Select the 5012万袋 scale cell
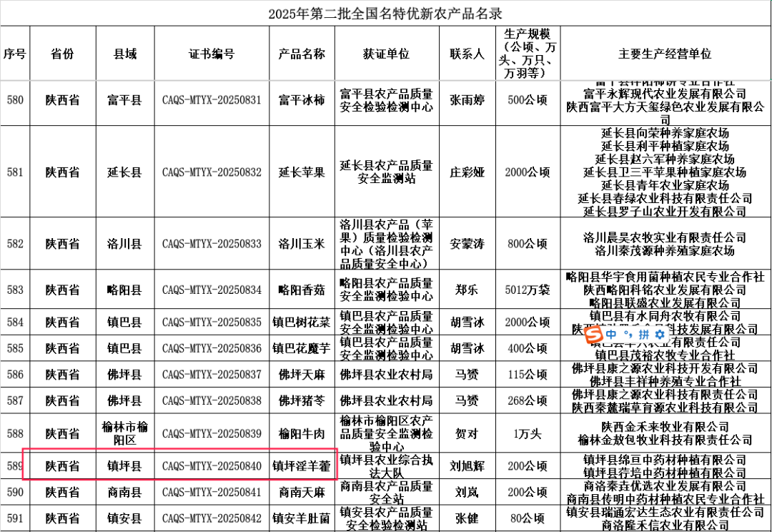This screenshot has width=772, height=532. pyautogui.click(x=528, y=290)
